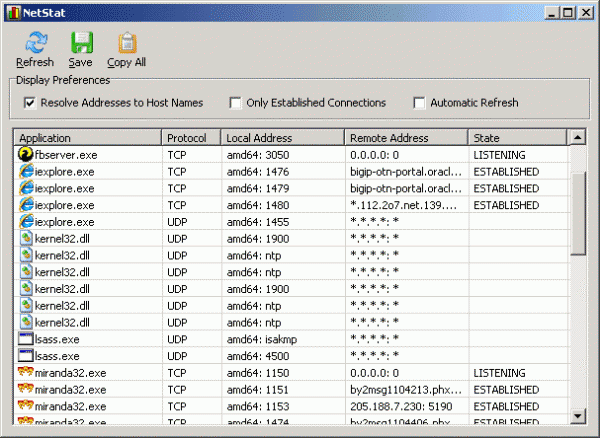600x438 pixels.
Task: Click the vertical scrollbar thumb
Action: [578, 213]
